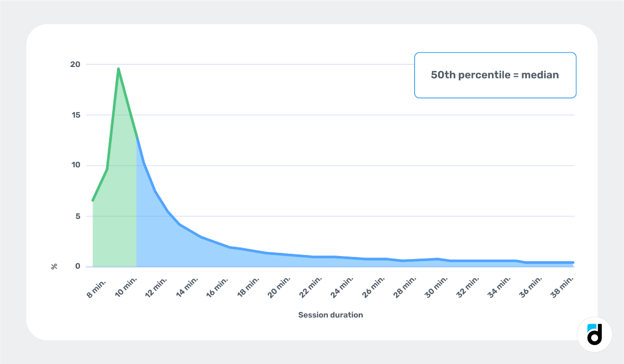Click the Session duration axis title
Screen dimensions: 624x364
[330, 315]
